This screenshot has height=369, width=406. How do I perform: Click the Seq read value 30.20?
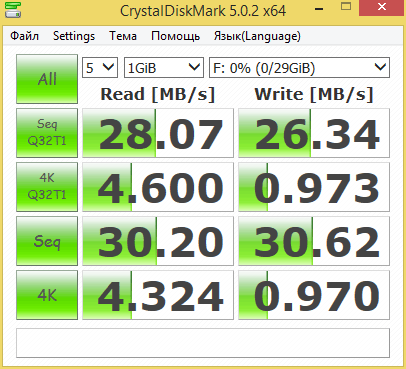(158, 241)
